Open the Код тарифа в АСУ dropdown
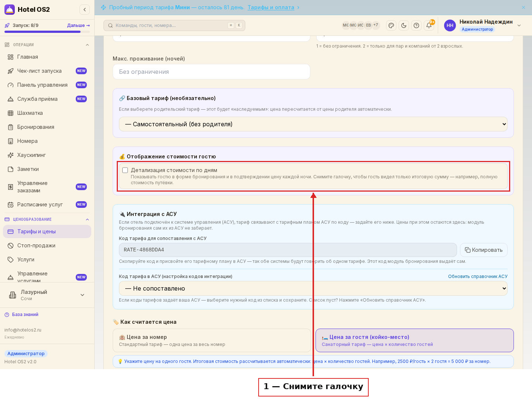This screenshot has height=405, width=532. coord(313,288)
